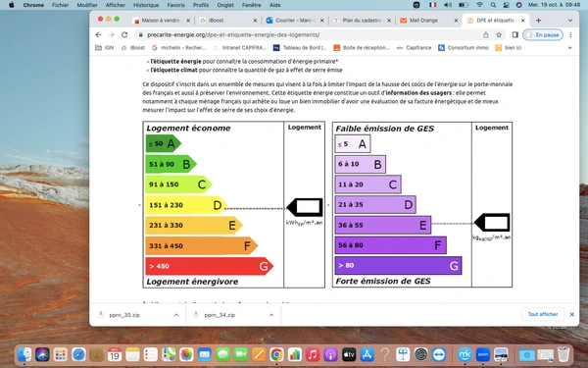The image size is (588, 368).
Task: Open the Favoris menu
Action: pyautogui.click(x=175, y=5)
